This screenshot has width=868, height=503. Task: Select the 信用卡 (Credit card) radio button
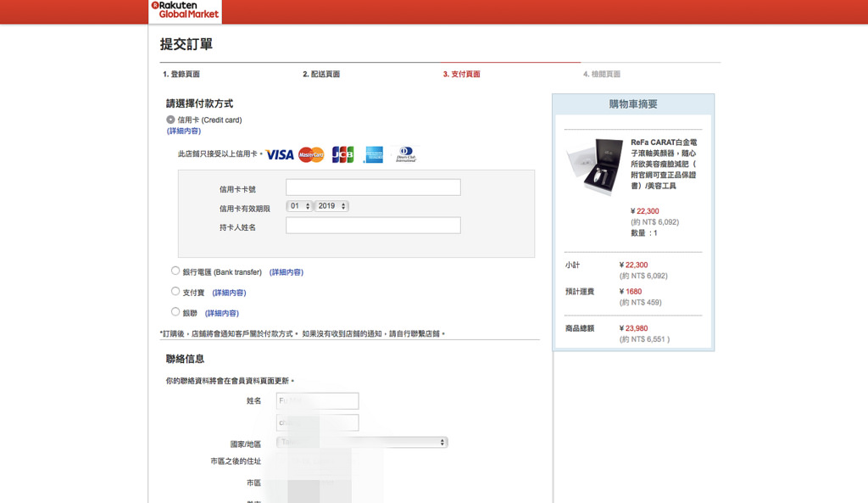pos(171,120)
